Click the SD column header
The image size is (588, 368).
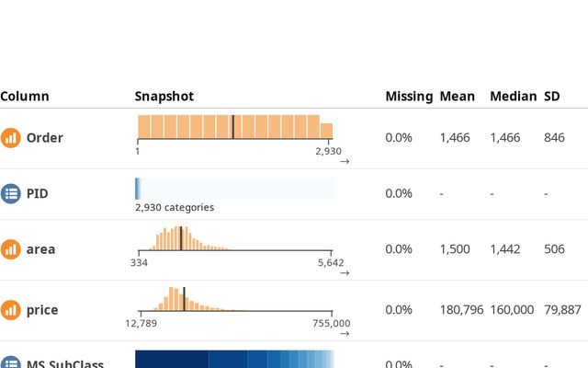tap(552, 97)
